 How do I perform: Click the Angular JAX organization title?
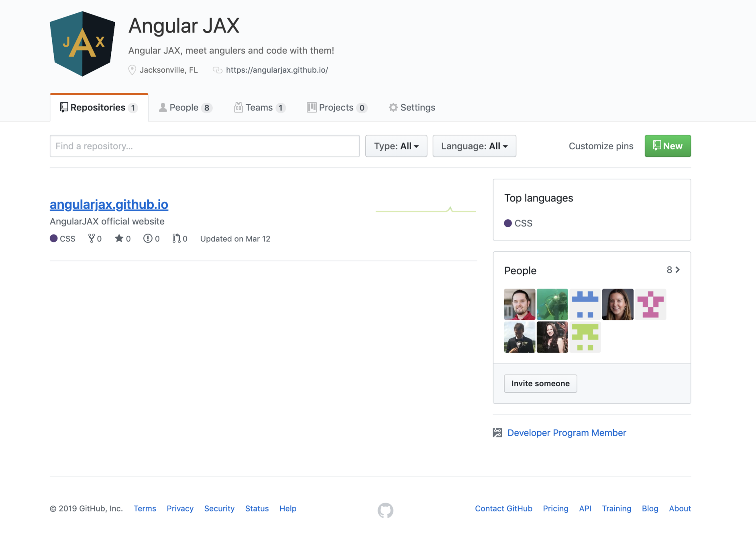[184, 26]
